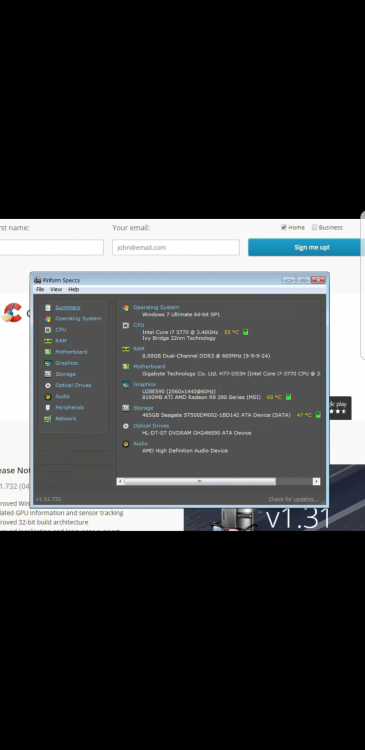Select Storage in the sidebar
The image size is (365, 750).
click(65, 374)
